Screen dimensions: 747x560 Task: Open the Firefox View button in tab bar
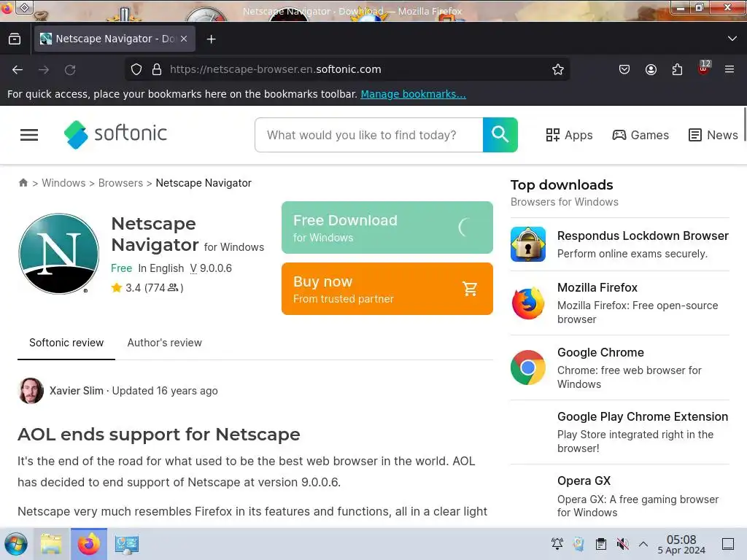[x=15, y=39]
